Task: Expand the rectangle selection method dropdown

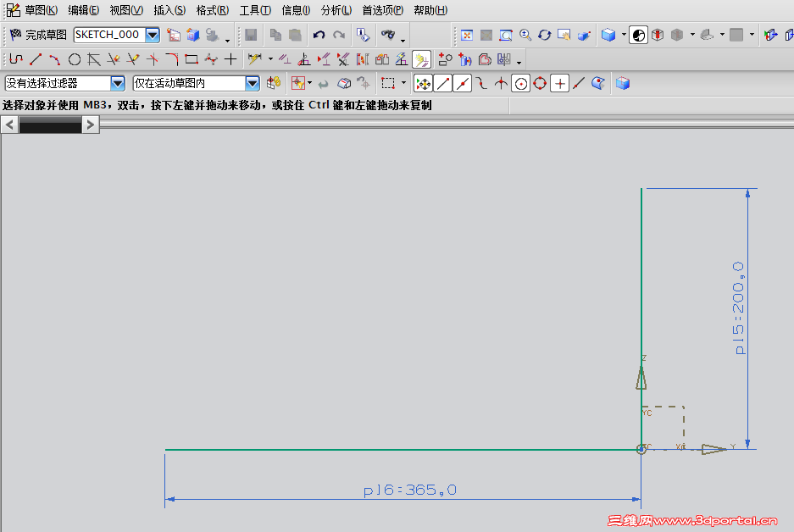Action: (x=403, y=84)
